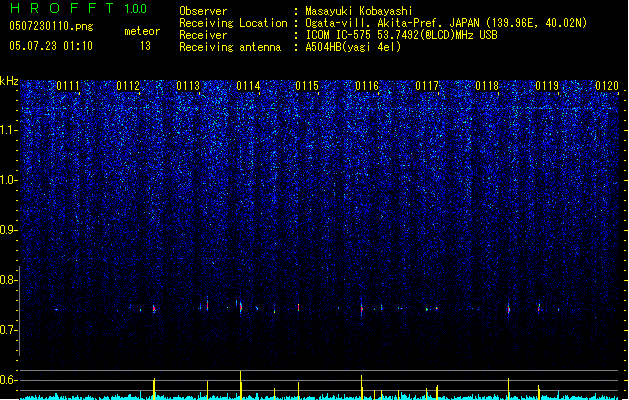Click time marker 0118
Image resolution: width=629 pixels, height=400 pixels.
click(x=487, y=86)
